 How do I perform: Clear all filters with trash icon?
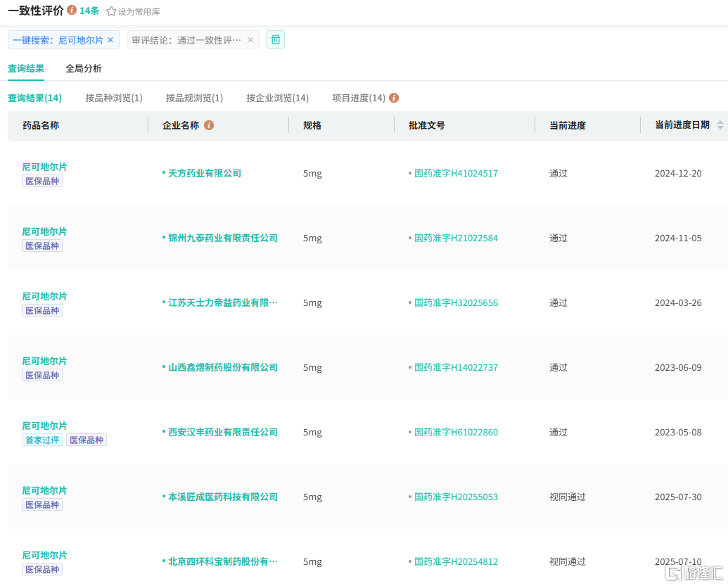point(275,39)
